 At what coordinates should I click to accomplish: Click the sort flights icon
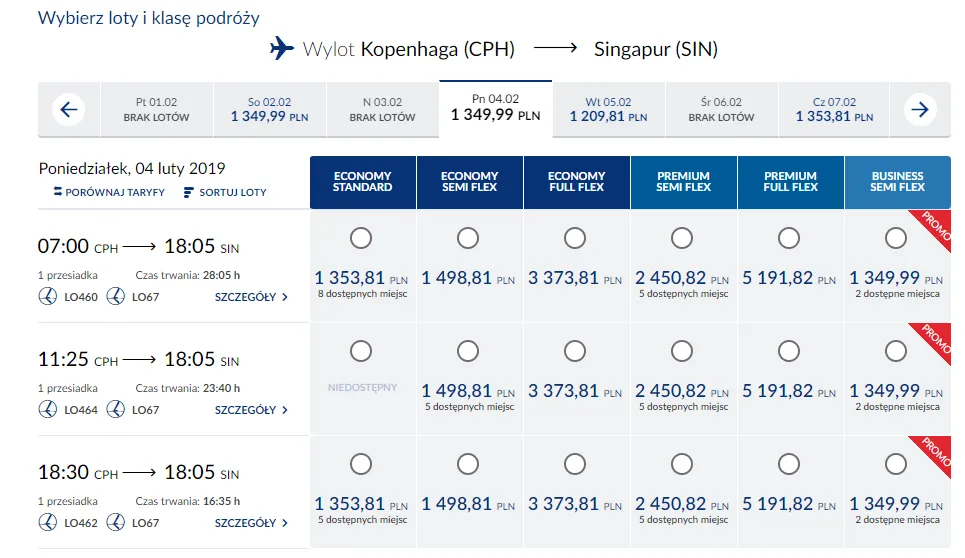click(189, 192)
